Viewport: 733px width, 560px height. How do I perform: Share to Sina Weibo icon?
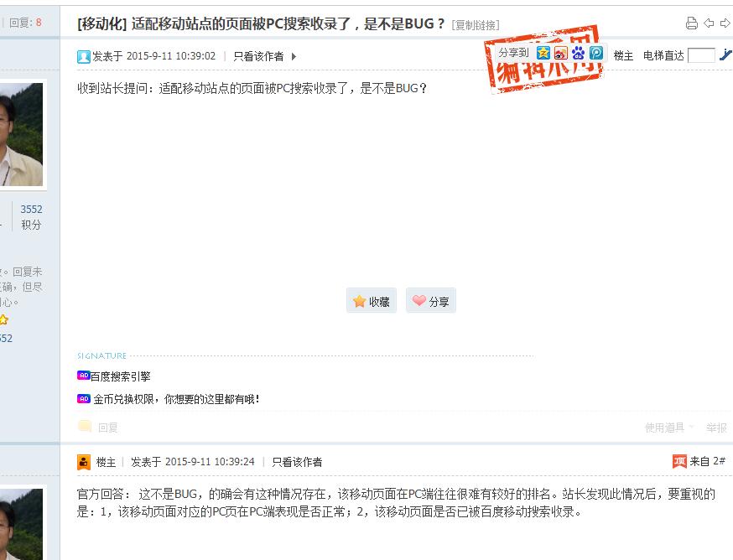point(560,53)
